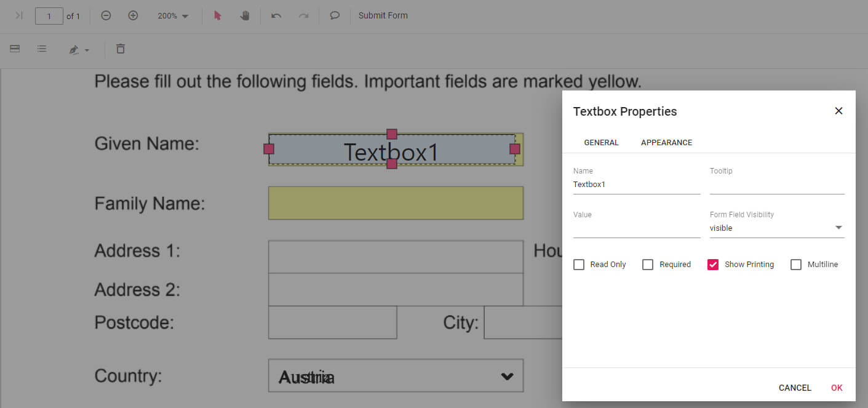
Task: Open the comment annotation tool
Action: (334, 15)
